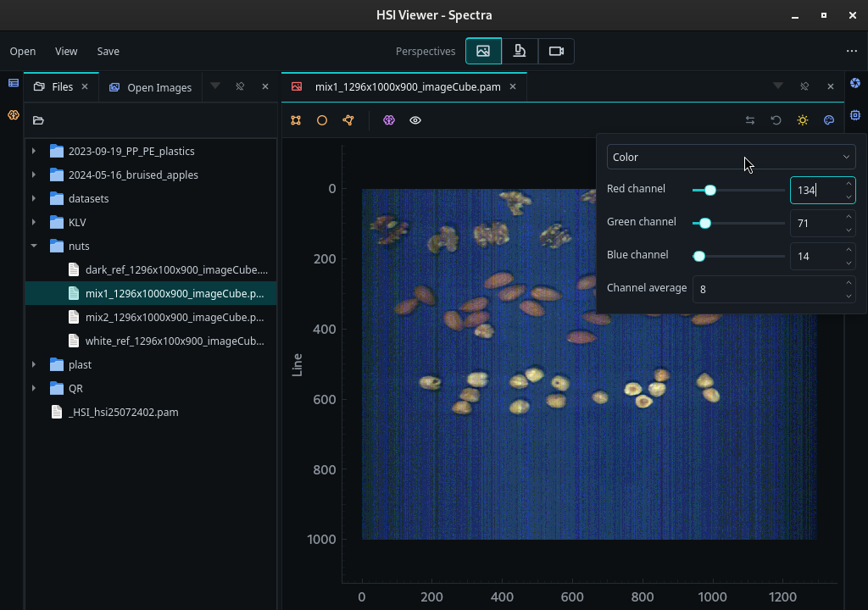Switch to camera perspective

click(x=556, y=51)
